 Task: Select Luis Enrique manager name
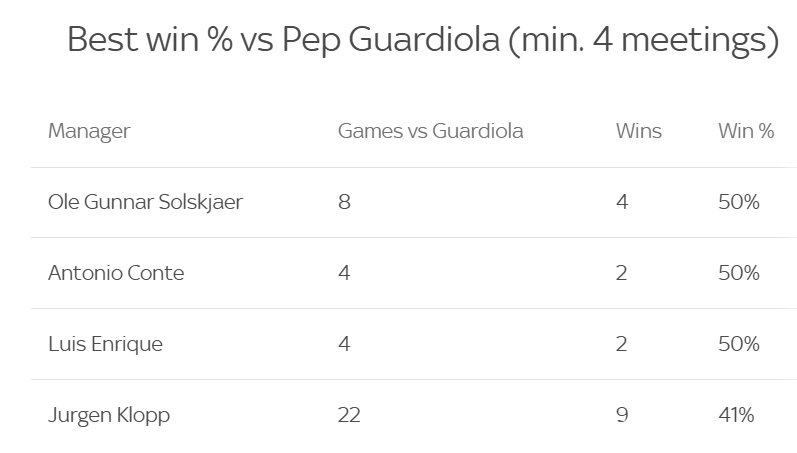click(x=105, y=344)
